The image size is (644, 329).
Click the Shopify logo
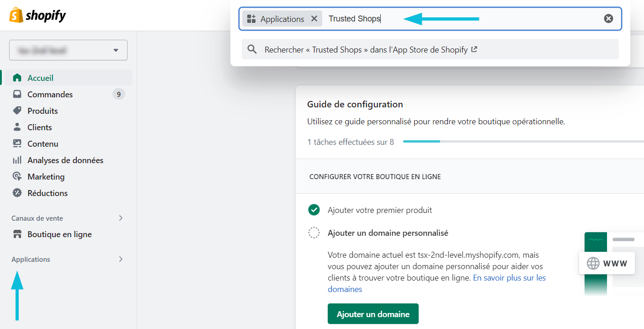pyautogui.click(x=37, y=16)
